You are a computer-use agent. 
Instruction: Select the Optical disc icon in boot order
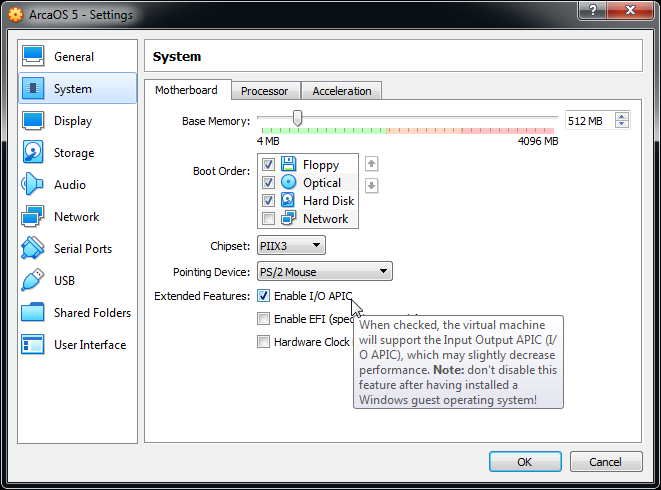(x=288, y=182)
